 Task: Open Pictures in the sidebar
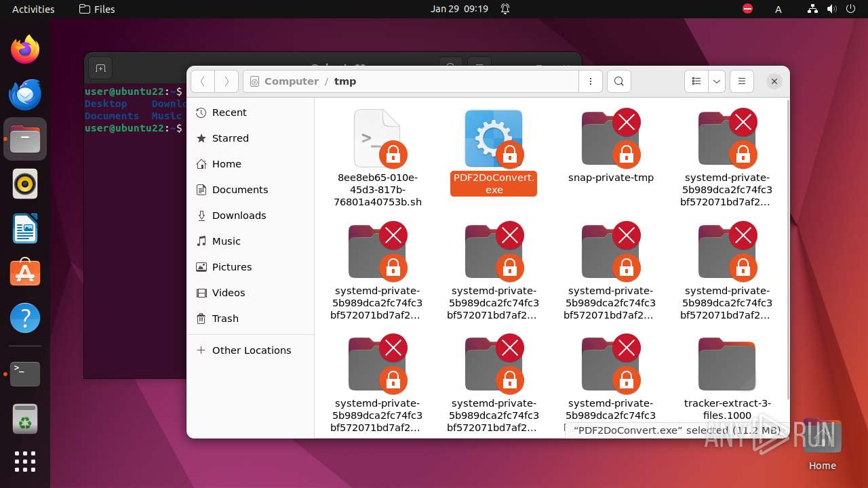[250, 267]
